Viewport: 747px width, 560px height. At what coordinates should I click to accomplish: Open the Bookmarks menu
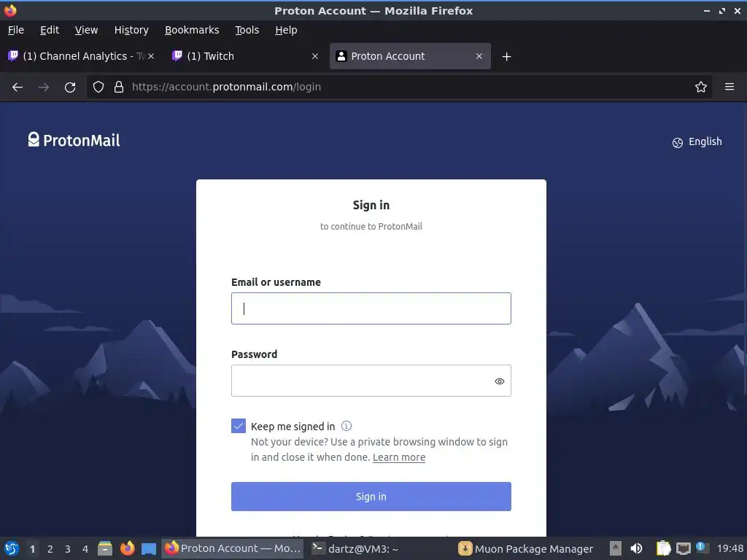coord(192,30)
